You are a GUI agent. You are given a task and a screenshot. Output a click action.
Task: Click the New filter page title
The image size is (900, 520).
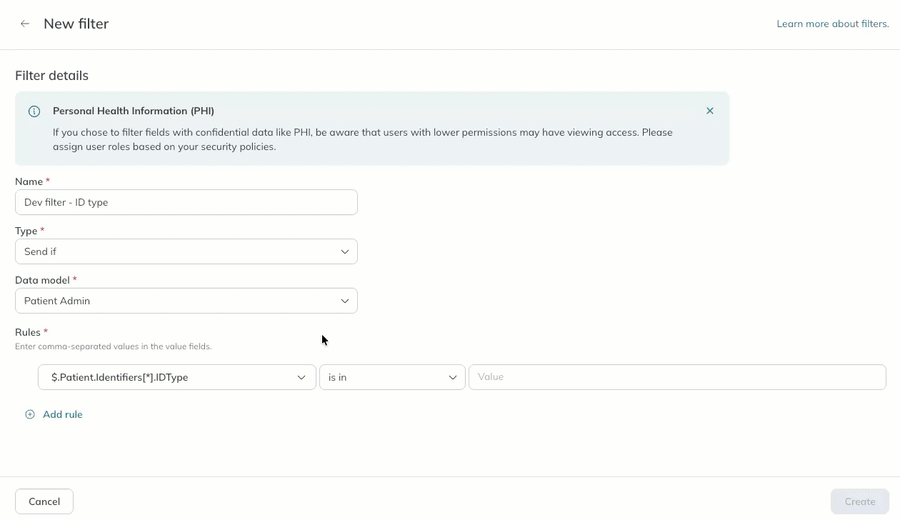click(76, 24)
